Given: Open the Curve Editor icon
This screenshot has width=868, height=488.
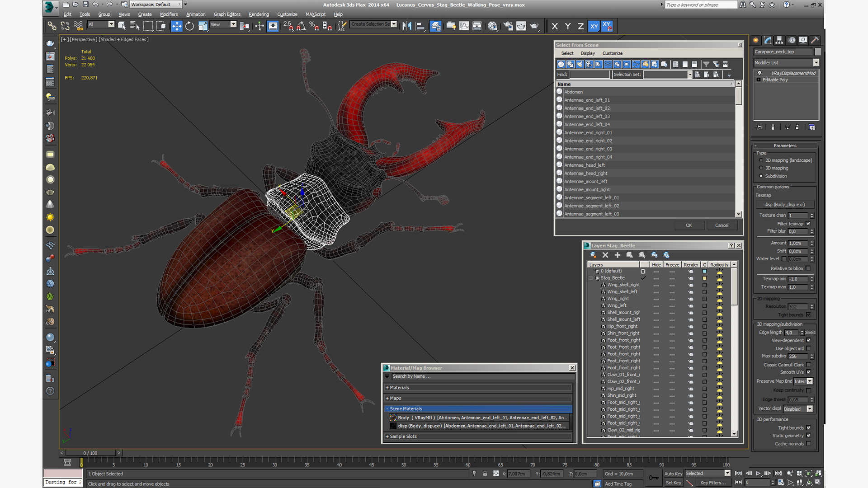Looking at the screenshot, I should pyautogui.click(x=464, y=26).
